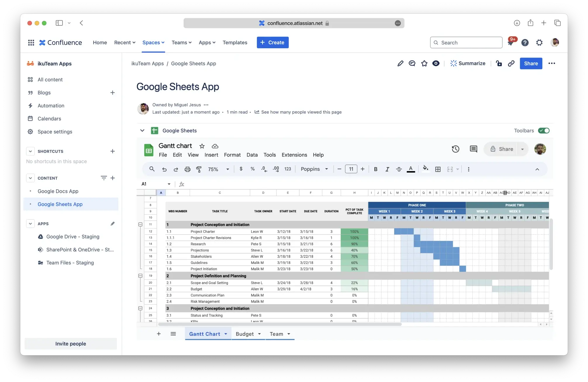This screenshot has width=588, height=382.
Task: Click the content filter icon in sidebar
Action: tap(104, 178)
